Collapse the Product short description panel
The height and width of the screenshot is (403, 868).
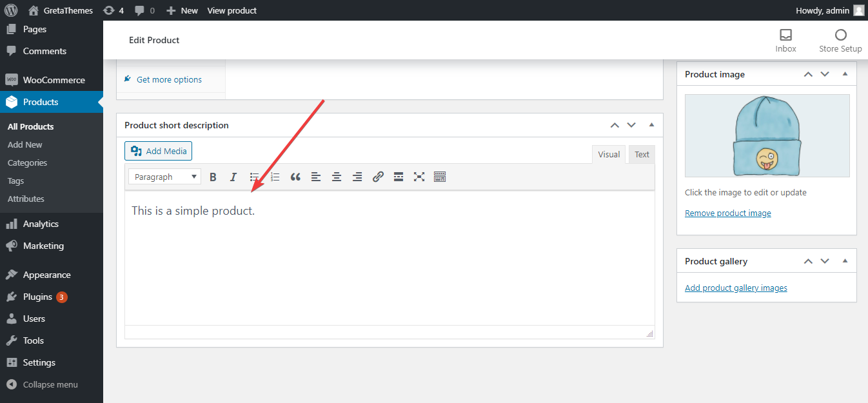point(651,124)
